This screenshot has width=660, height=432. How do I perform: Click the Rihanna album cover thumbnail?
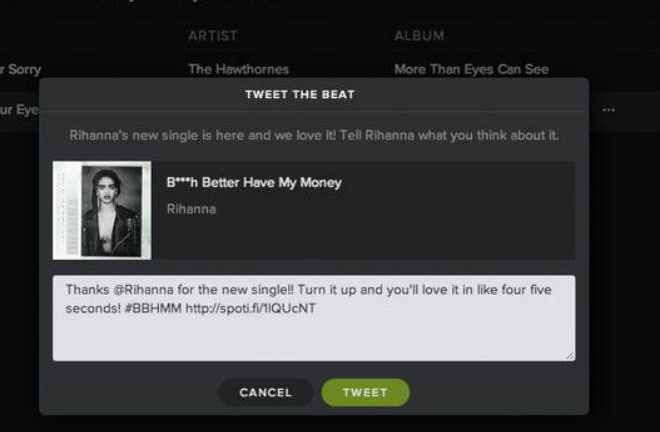point(102,210)
